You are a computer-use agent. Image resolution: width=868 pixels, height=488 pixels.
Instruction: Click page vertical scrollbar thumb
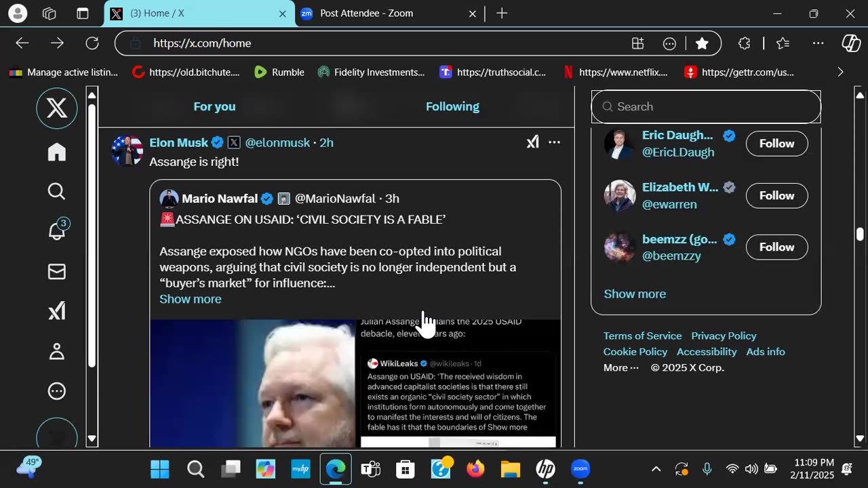pos(860,235)
